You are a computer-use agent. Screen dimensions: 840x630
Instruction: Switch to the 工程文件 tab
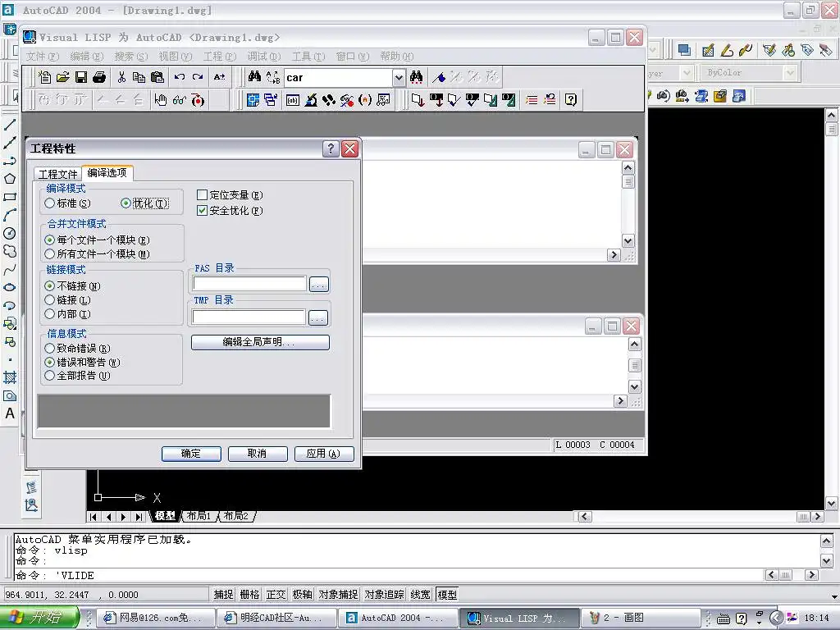[x=58, y=174]
